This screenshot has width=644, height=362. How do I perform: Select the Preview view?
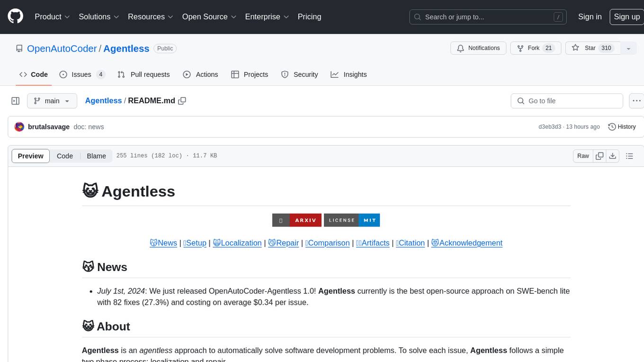[31, 156]
